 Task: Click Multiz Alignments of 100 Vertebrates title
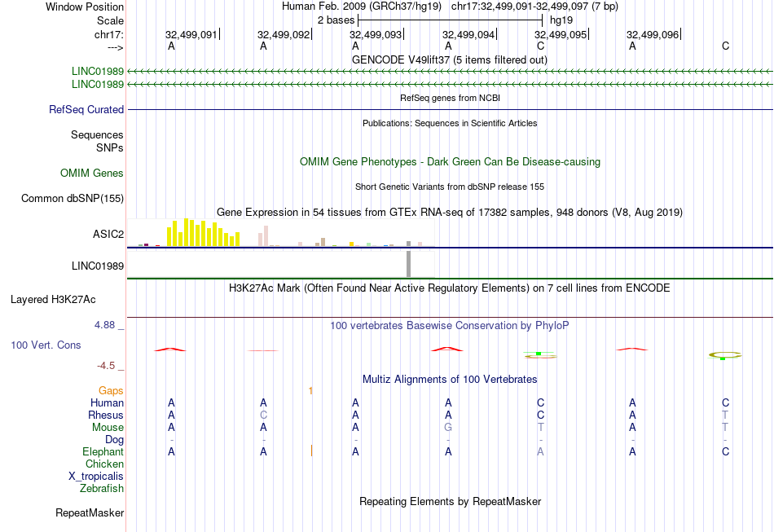pyautogui.click(x=450, y=379)
